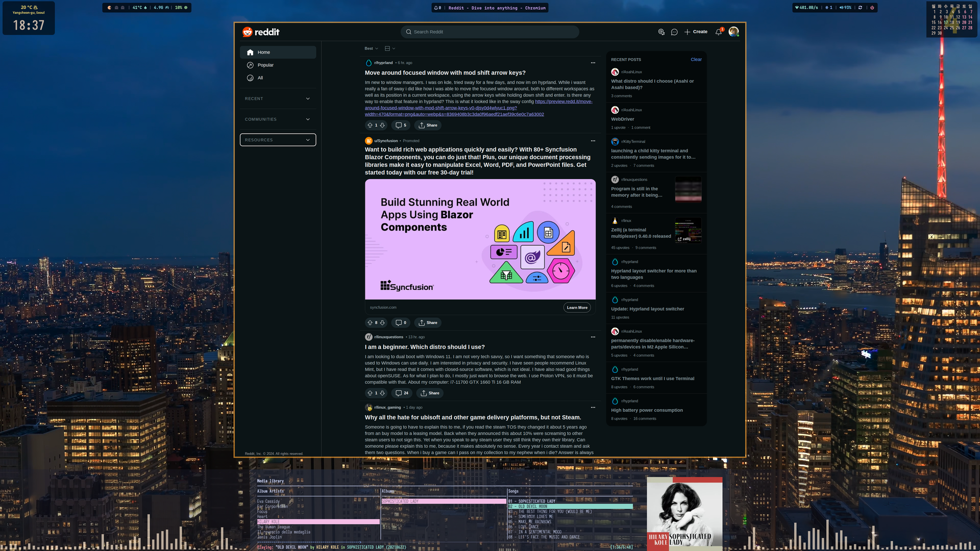This screenshot has height=551, width=980.
Task: Open the user avatar menu
Action: 733,32
